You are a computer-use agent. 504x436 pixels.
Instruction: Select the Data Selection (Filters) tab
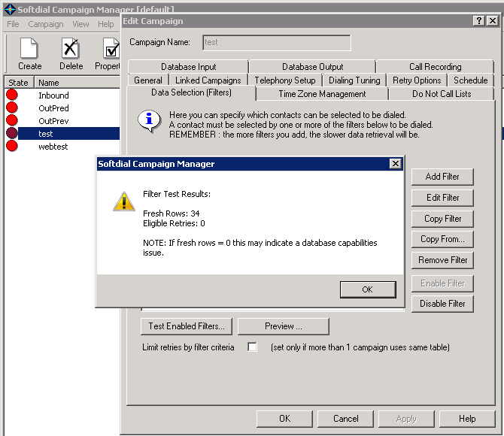pos(191,92)
